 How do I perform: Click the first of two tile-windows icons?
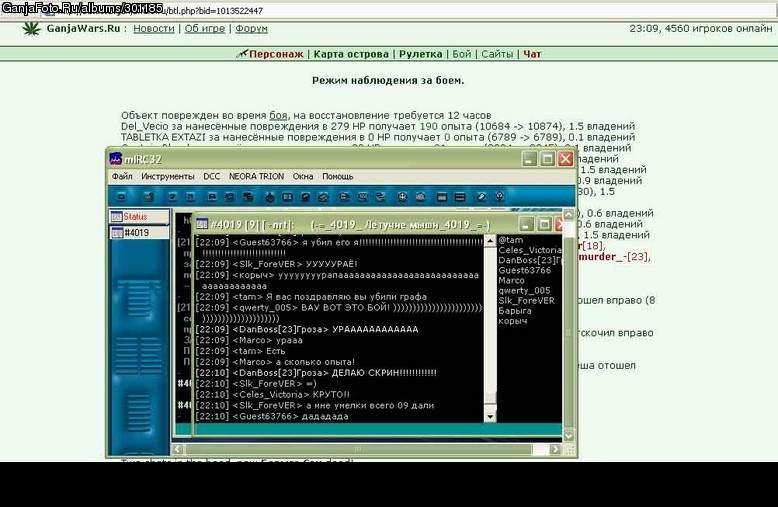pos(442,197)
